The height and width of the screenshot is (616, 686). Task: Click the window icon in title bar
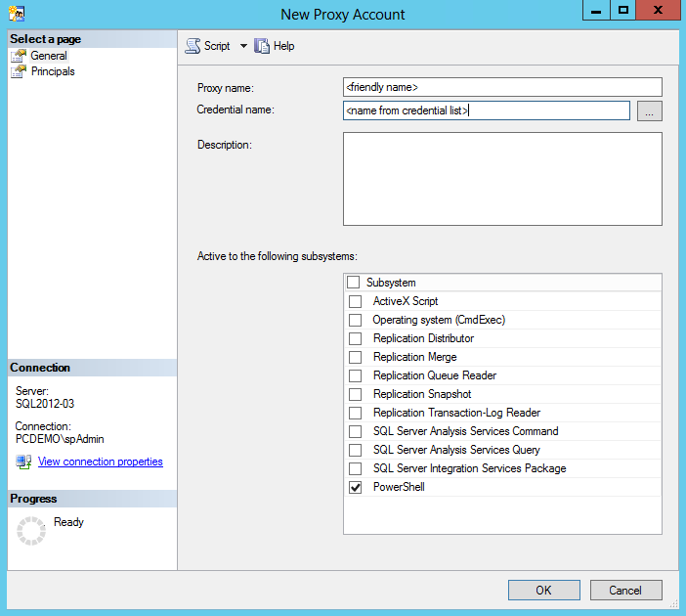17,14
